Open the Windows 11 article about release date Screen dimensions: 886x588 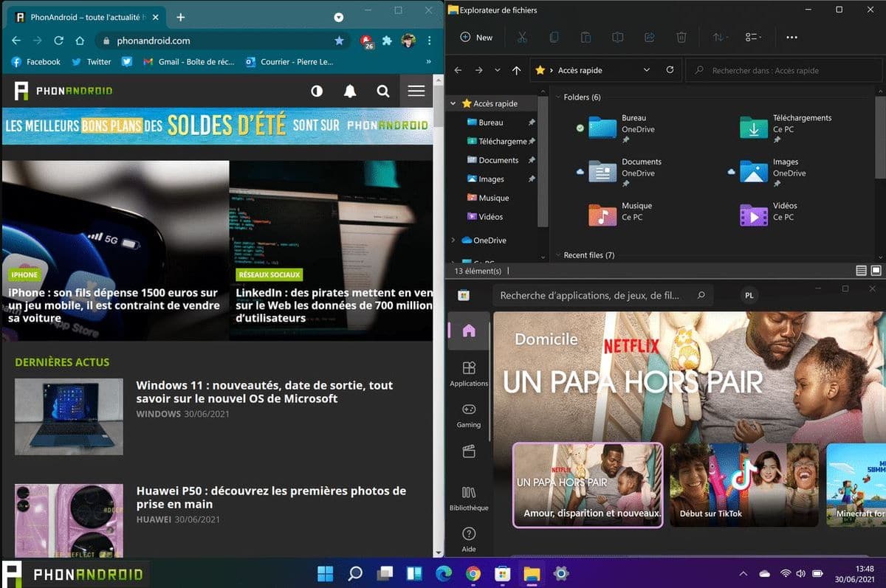point(264,392)
